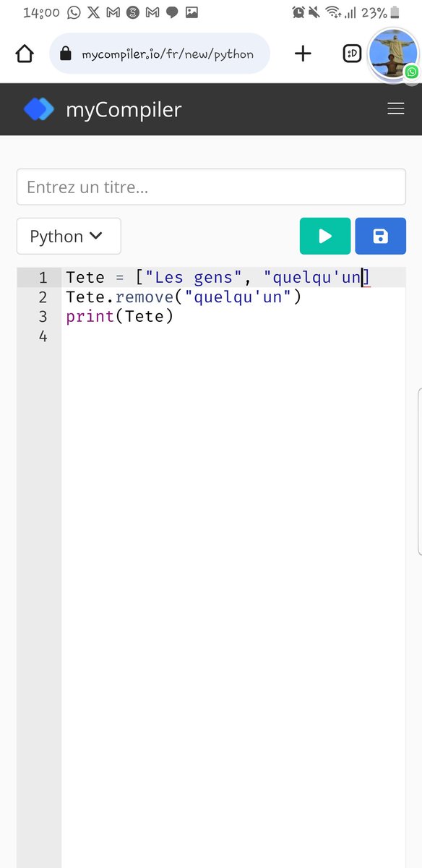Tap the browser home icon
Screen dimensions: 422x868
click(25, 54)
